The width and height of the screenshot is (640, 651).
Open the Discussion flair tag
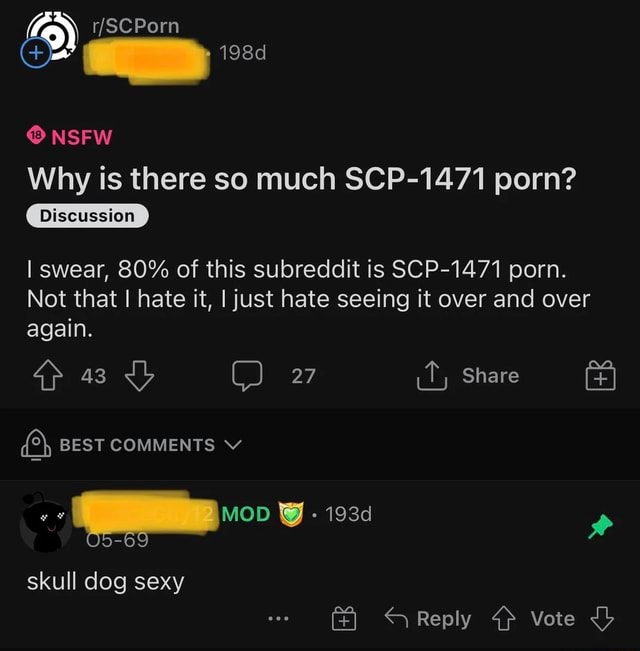click(x=87, y=216)
